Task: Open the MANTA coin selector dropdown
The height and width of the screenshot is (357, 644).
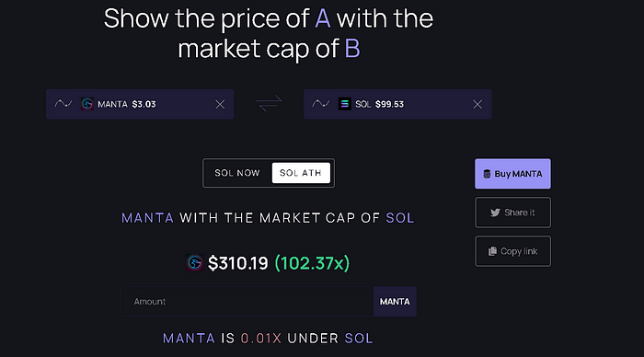Action: (x=140, y=104)
